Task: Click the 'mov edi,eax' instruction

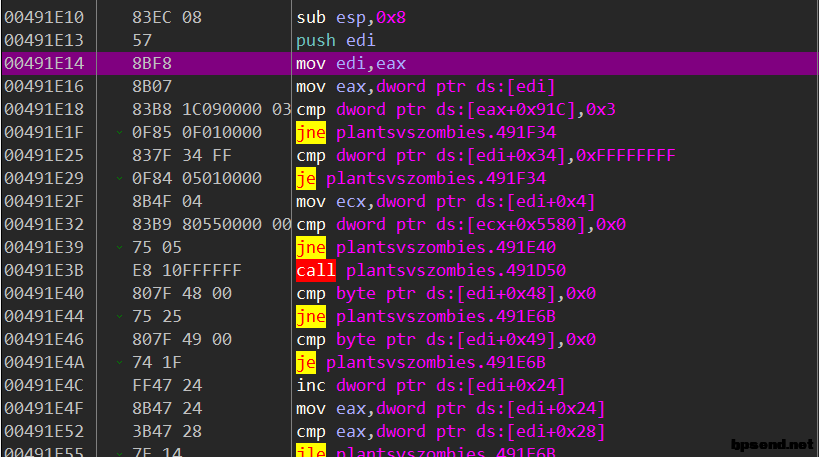Action: 351,63
